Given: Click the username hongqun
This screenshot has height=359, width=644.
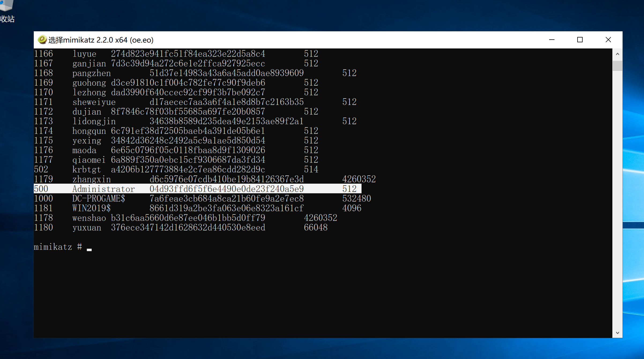Looking at the screenshot, I should (x=89, y=131).
